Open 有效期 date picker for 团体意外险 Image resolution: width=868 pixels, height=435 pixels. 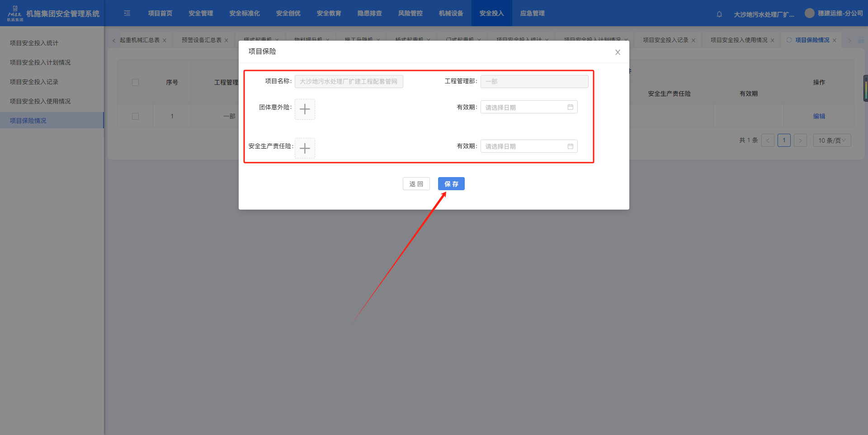528,108
